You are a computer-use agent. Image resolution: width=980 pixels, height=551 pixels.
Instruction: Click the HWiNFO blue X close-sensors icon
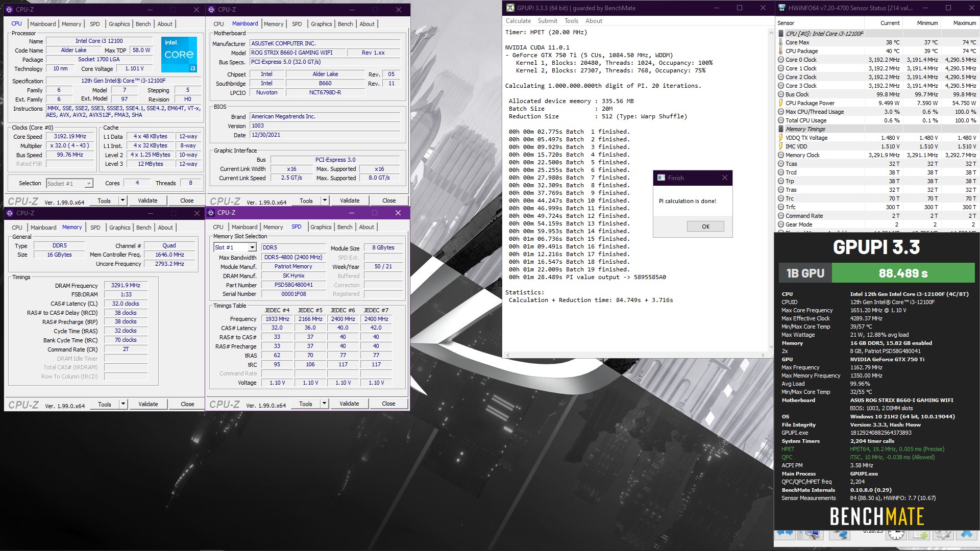tap(966, 534)
